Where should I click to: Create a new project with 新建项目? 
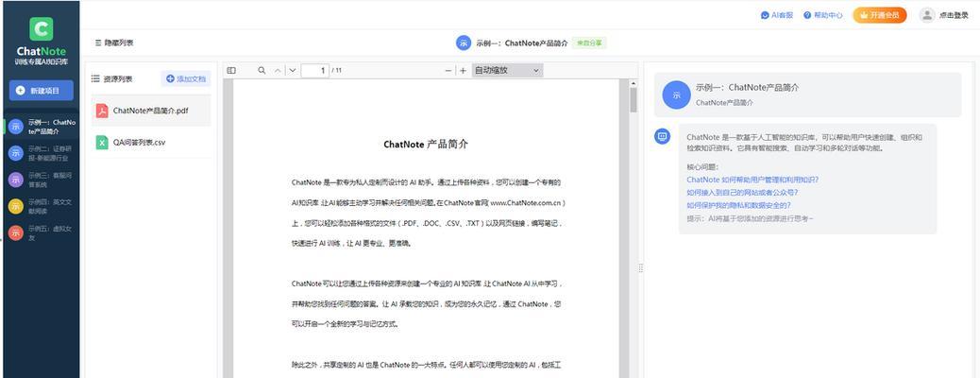coord(42,90)
